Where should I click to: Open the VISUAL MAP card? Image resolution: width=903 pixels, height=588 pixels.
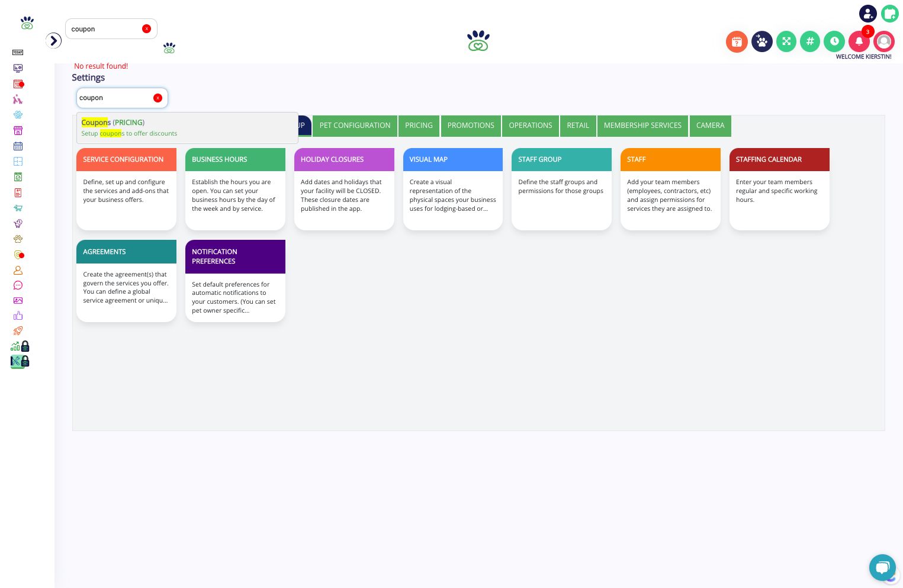pos(453,189)
